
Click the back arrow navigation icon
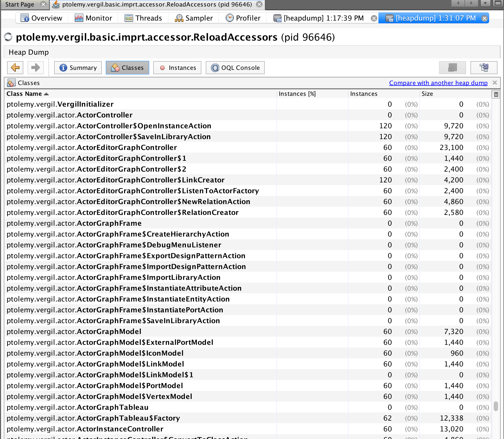click(15, 67)
